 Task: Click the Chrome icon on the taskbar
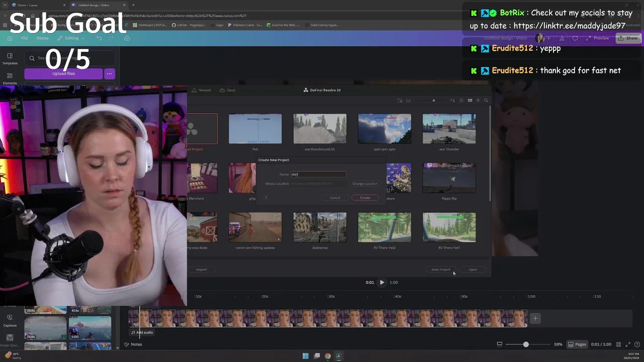(x=328, y=356)
